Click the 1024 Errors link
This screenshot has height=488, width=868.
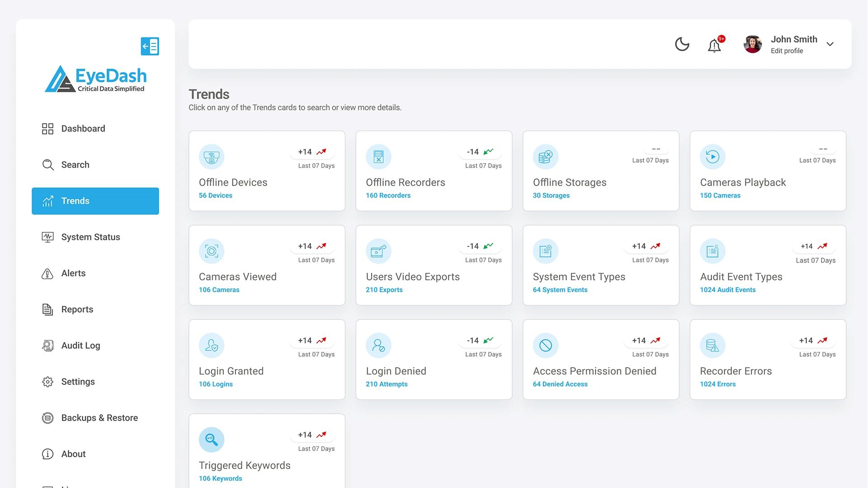717,385
